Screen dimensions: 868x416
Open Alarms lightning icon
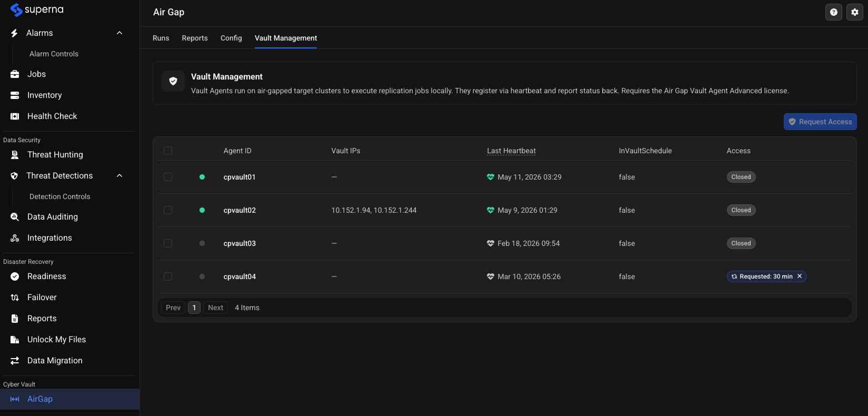tap(14, 33)
